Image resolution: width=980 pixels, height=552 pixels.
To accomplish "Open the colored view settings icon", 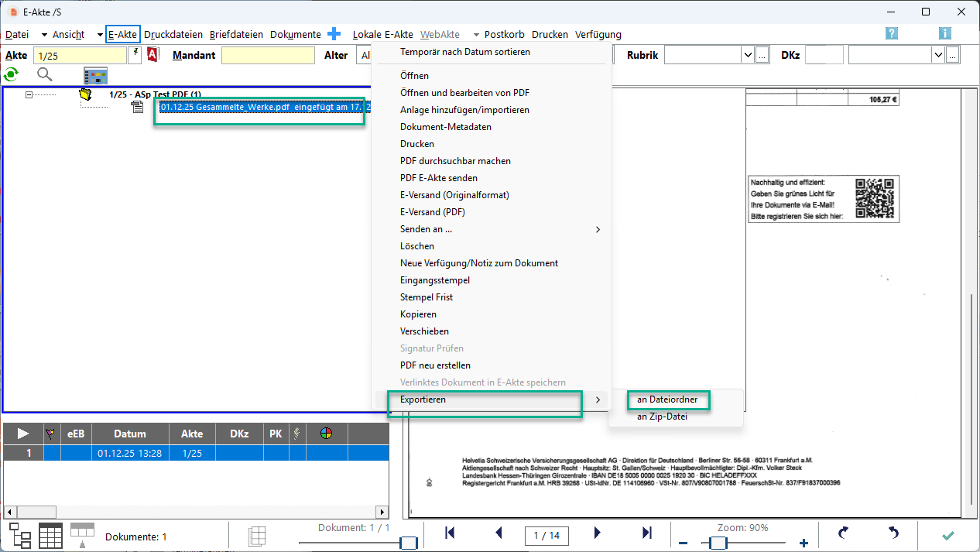I will [95, 75].
